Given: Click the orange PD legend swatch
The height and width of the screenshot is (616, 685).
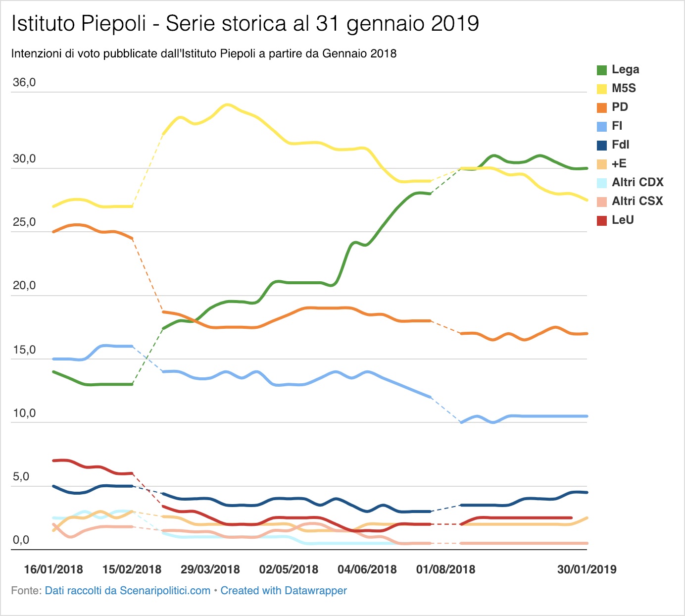Looking at the screenshot, I should (602, 108).
